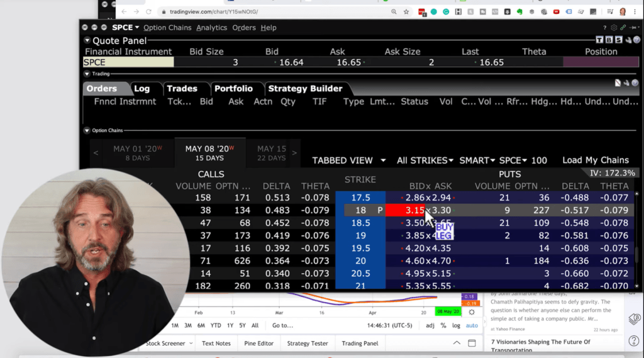Click the red extension icon with badge
644x358 pixels.
pyautogui.click(x=422, y=13)
